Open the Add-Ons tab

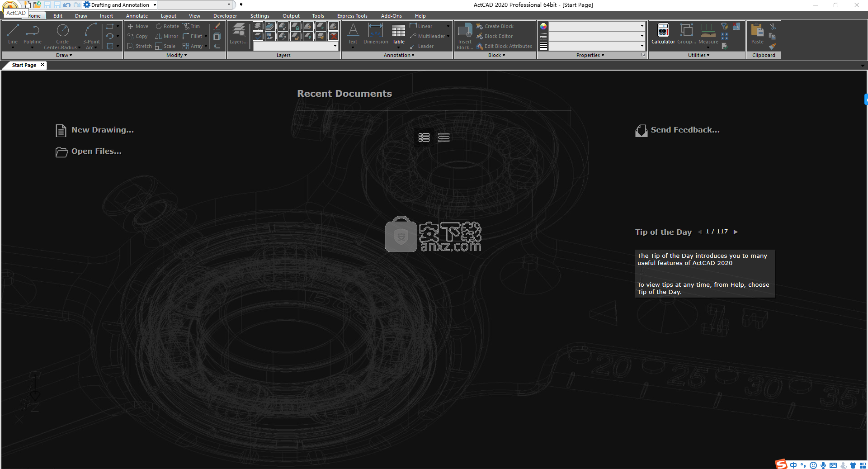coord(392,16)
